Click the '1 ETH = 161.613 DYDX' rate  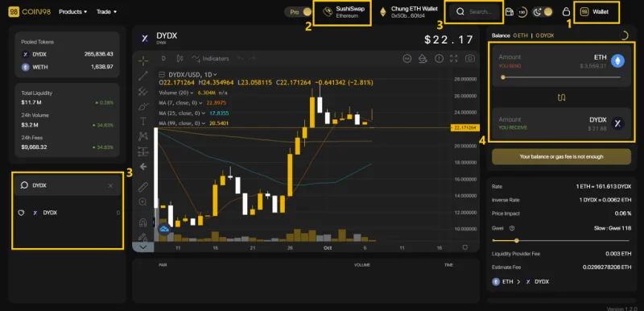(603, 186)
